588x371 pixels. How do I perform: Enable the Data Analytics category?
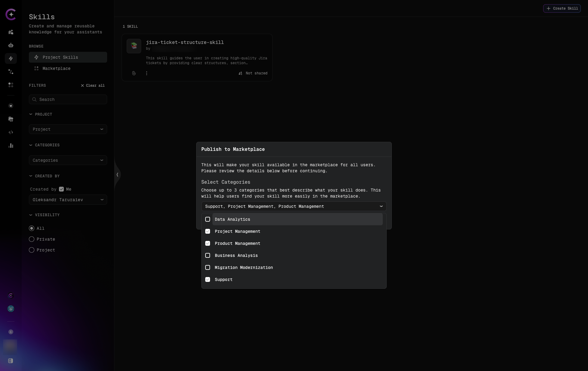pyautogui.click(x=208, y=219)
